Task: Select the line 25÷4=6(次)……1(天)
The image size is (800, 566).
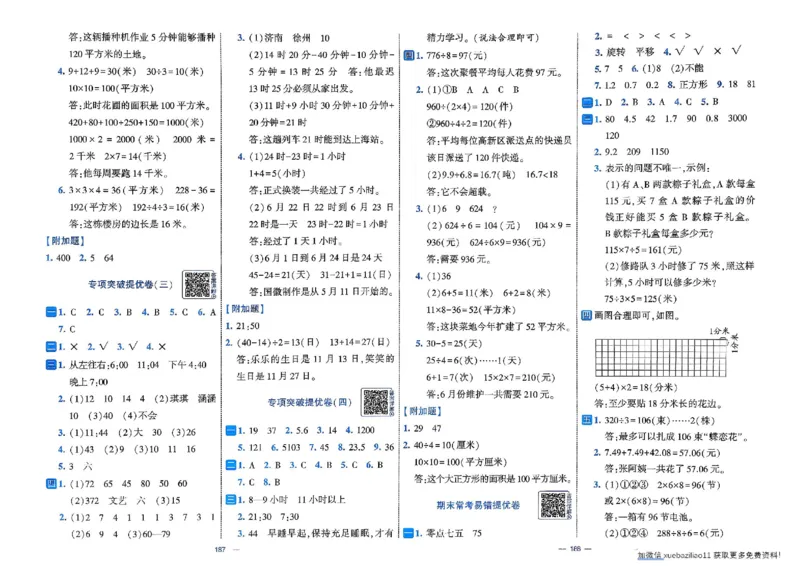Action: (x=473, y=360)
